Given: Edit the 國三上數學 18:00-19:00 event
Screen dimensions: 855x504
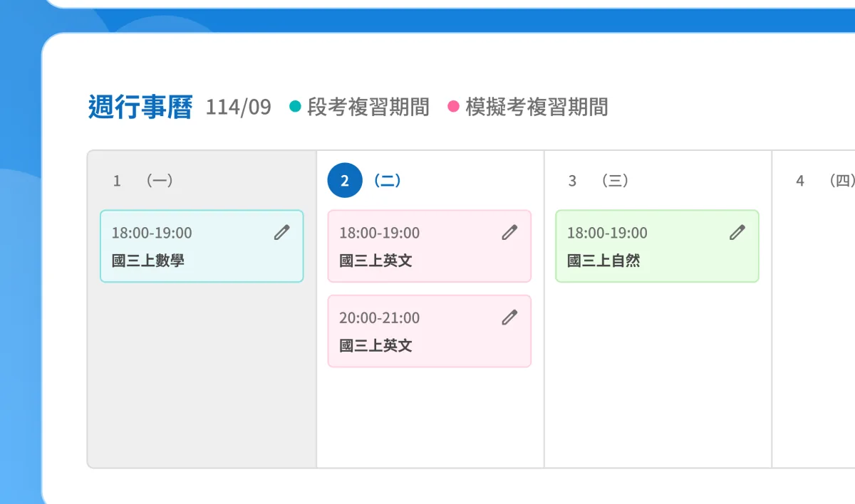Looking at the screenshot, I should [x=282, y=232].
